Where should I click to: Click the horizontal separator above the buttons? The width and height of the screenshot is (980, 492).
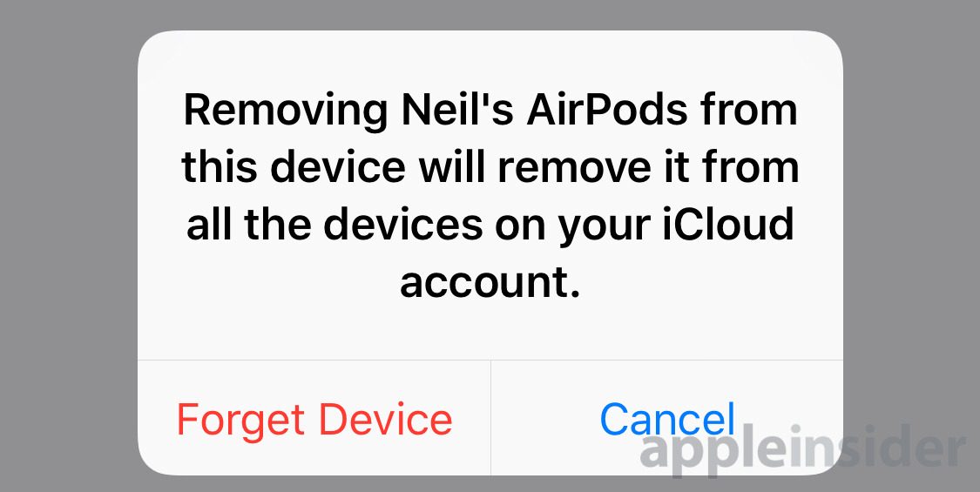490,361
